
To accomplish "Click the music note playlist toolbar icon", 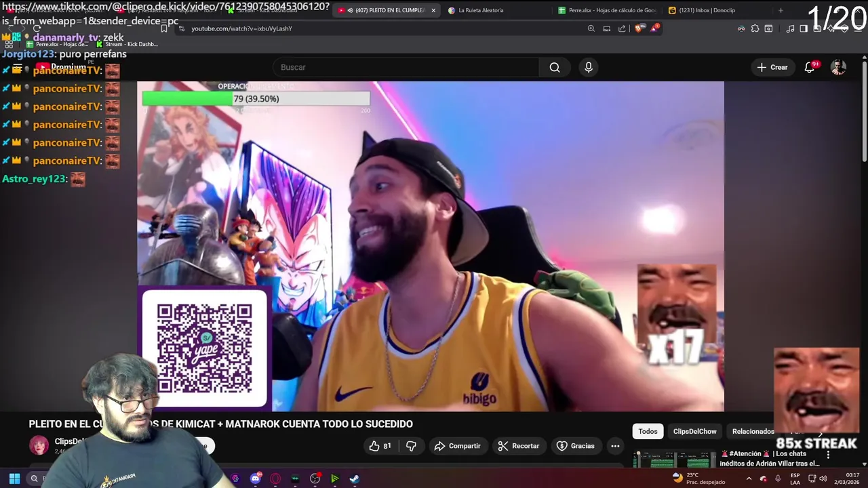I will [790, 28].
